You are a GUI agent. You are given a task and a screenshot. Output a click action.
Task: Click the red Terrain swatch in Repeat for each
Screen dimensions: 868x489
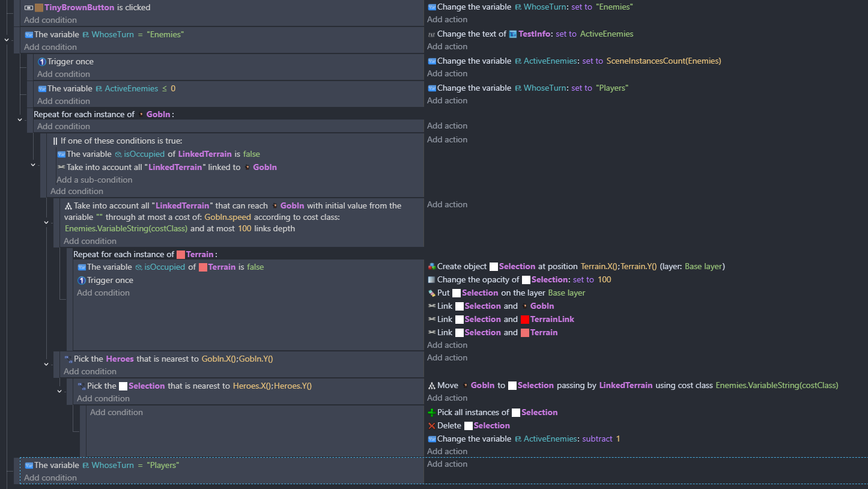(x=181, y=255)
